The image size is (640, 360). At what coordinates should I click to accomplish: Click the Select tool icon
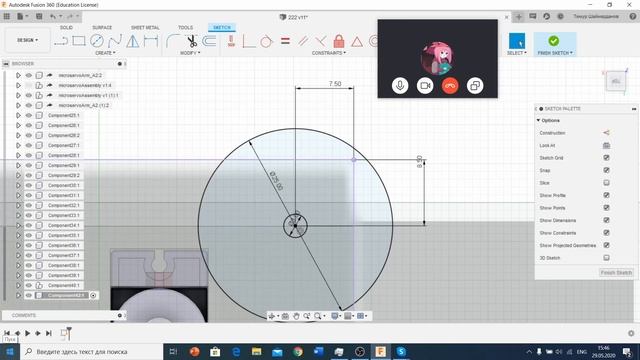click(x=517, y=41)
